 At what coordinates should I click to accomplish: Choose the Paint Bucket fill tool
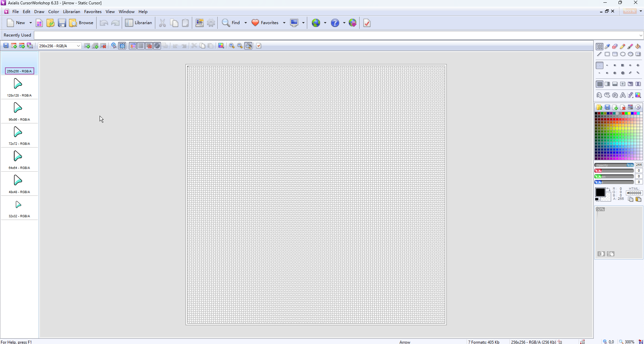[638, 46]
